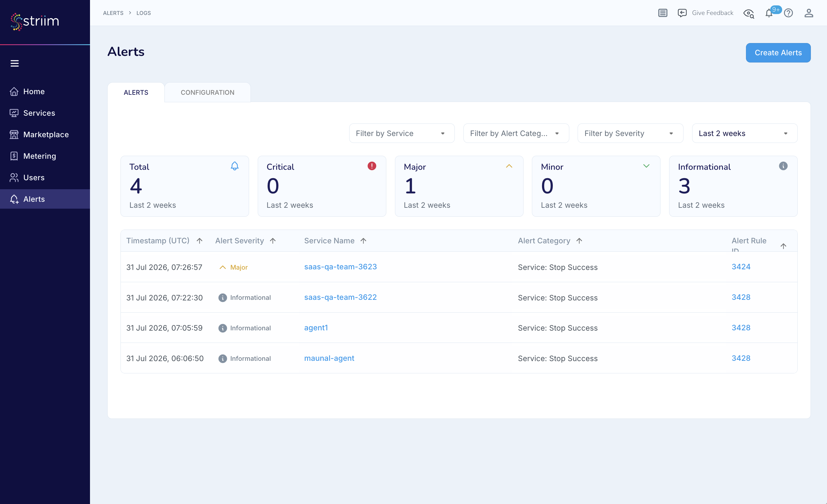
Task: Open alert rule 3428 in maunal-agent row
Action: [741, 358]
